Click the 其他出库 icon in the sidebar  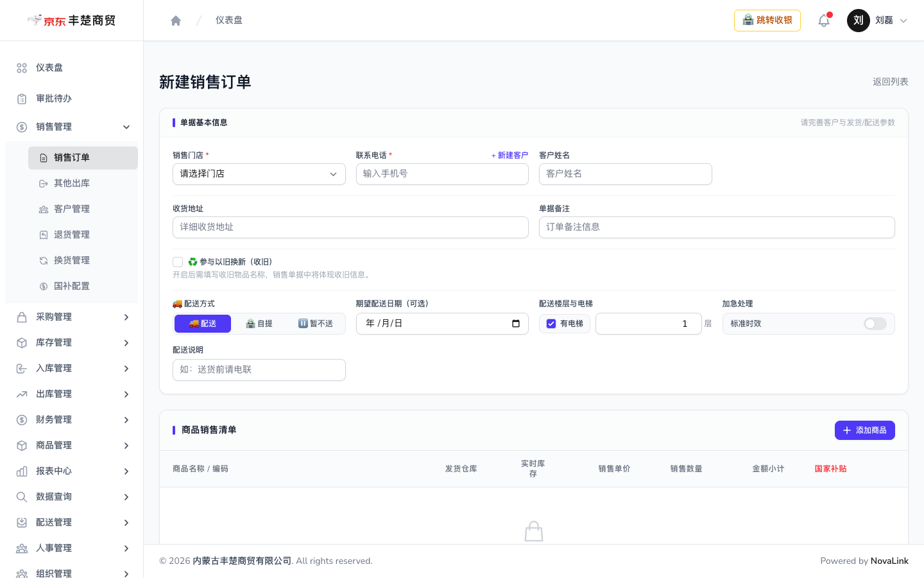(x=44, y=184)
